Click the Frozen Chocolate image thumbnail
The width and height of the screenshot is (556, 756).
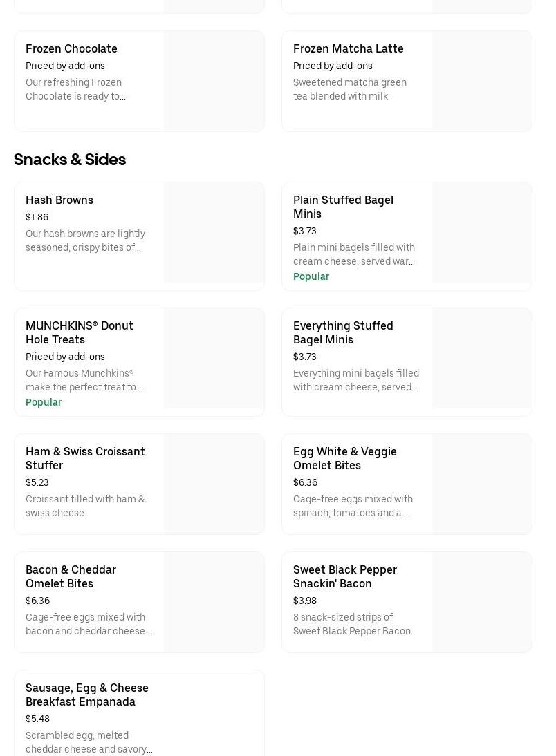click(x=214, y=81)
